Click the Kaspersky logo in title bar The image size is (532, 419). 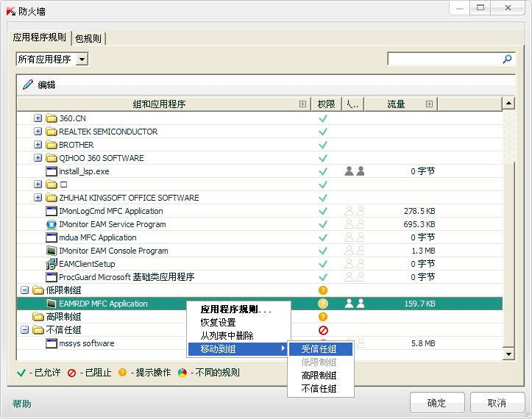11,11
